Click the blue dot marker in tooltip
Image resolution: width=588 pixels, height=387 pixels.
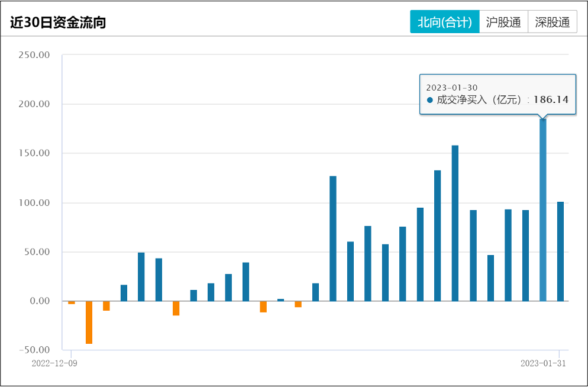(430, 100)
